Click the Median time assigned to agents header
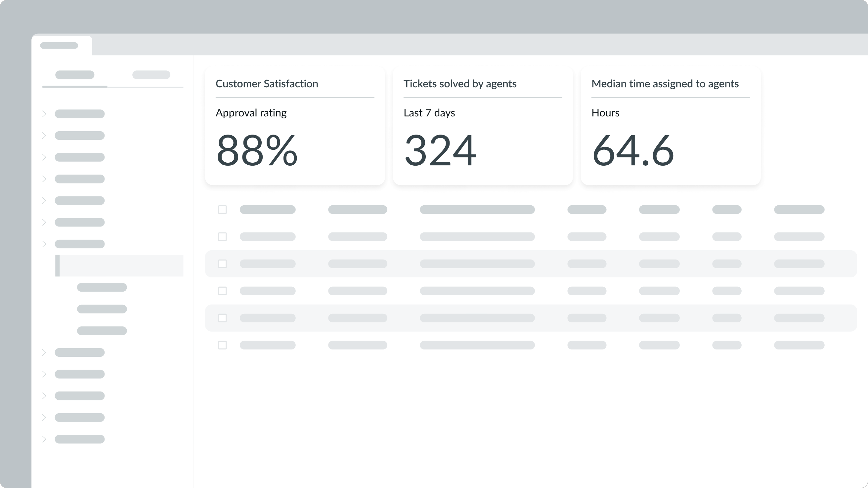The image size is (868, 488). coord(665,84)
